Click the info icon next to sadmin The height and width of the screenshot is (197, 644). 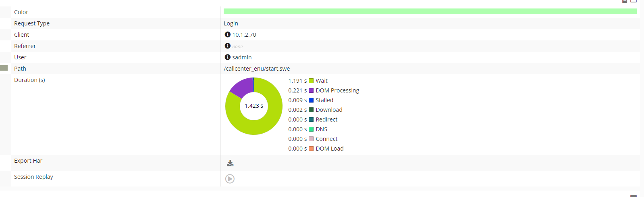pos(227,57)
